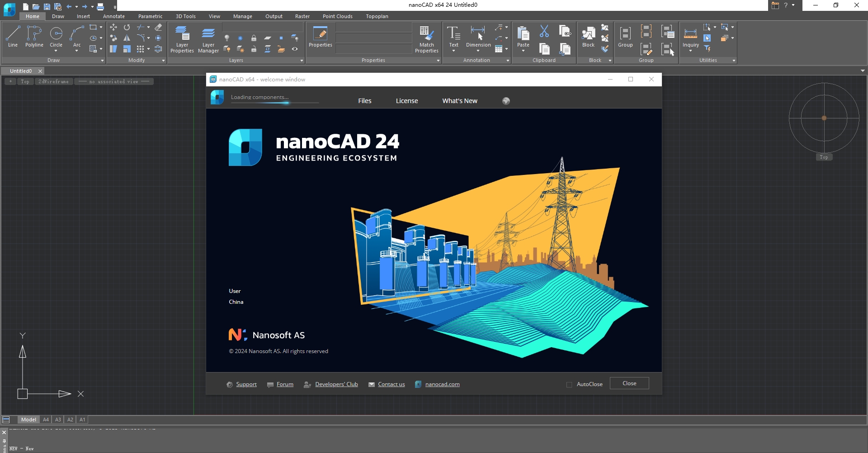Click Cut in the Clipboard panel
This screenshot has width=868, height=453.
coord(544,31)
